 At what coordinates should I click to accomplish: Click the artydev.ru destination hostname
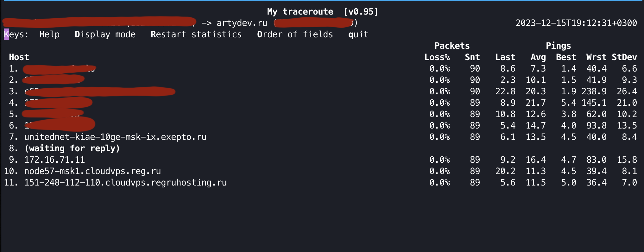pyautogui.click(x=242, y=23)
